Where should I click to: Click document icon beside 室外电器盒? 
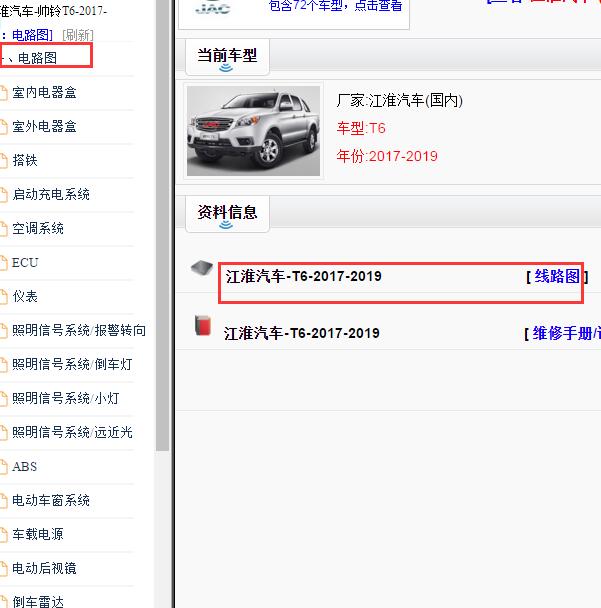click(3, 127)
